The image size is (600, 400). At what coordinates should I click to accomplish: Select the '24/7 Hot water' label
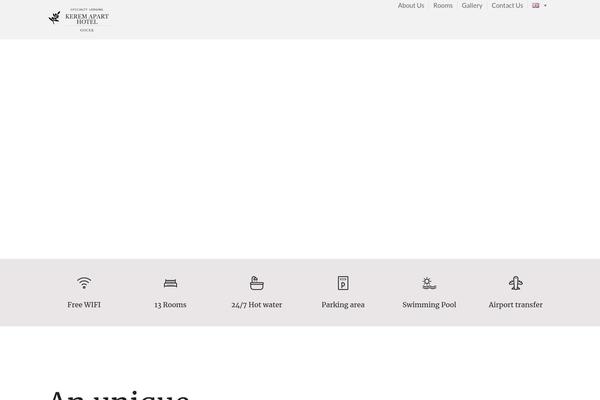click(257, 305)
